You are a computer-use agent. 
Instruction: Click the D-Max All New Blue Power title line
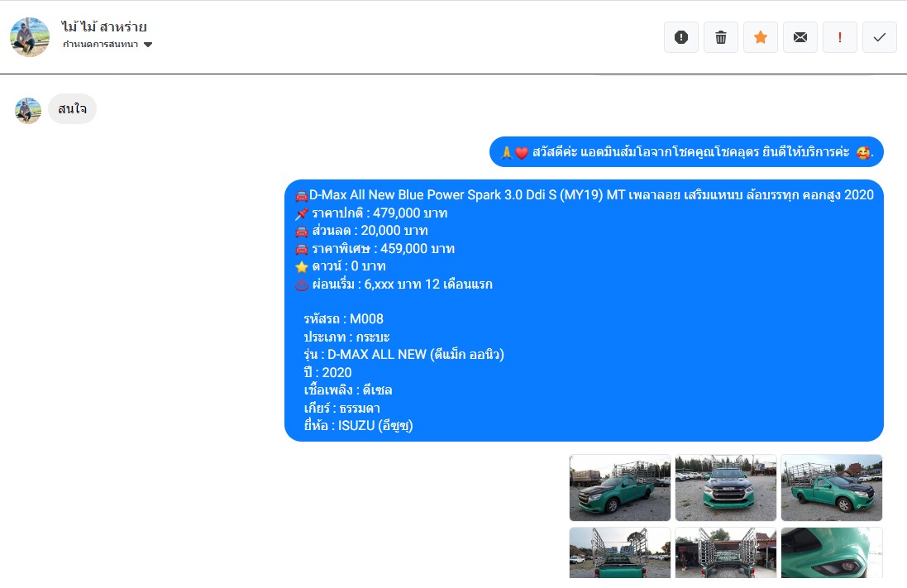[x=585, y=195]
